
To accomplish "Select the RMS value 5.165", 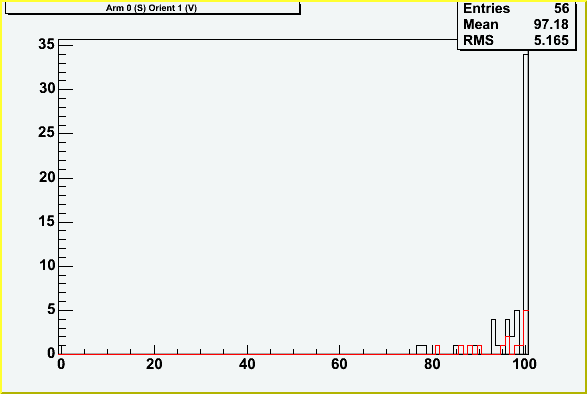I will tap(551, 40).
